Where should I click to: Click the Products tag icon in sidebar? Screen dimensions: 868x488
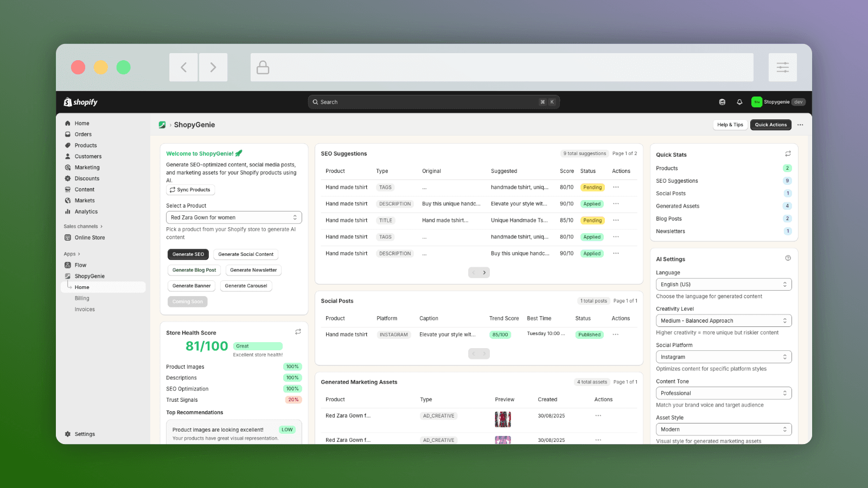(68, 145)
